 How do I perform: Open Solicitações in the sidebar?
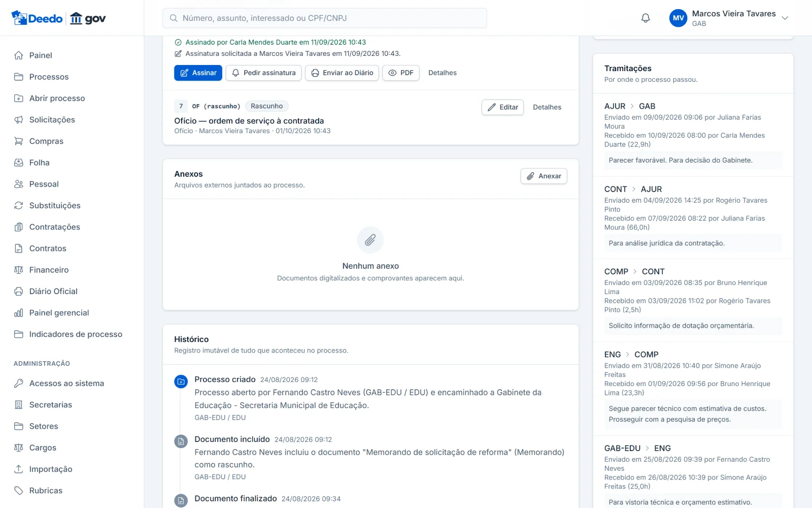coord(52,120)
